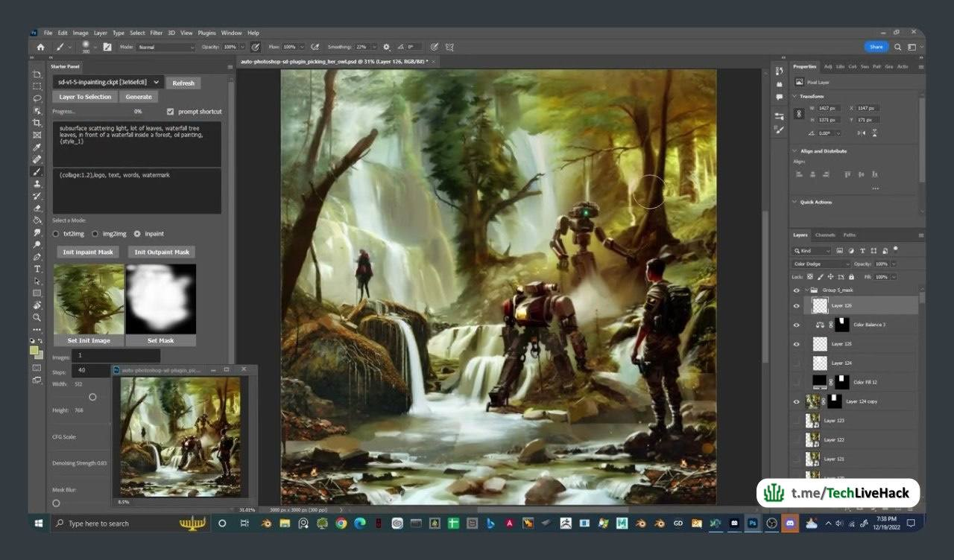Click the Windows Start button
The width and height of the screenshot is (954, 560).
pos(40,524)
